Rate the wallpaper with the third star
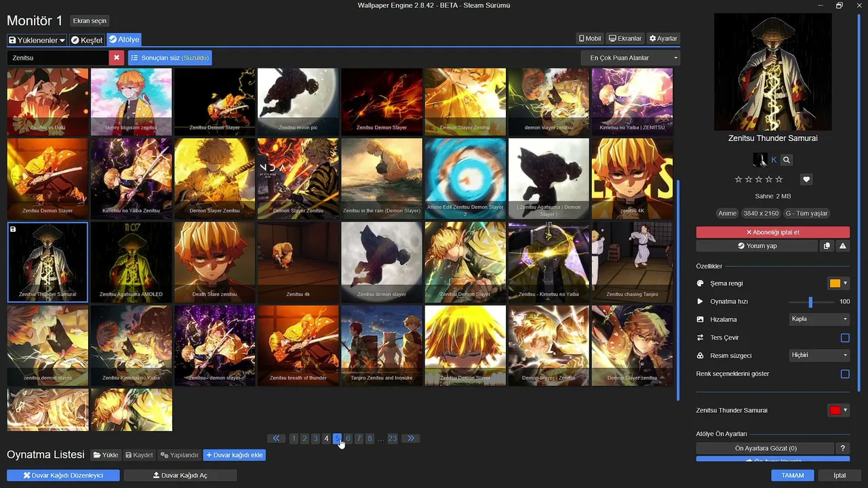Viewport: 868px width, 488px height. click(759, 180)
